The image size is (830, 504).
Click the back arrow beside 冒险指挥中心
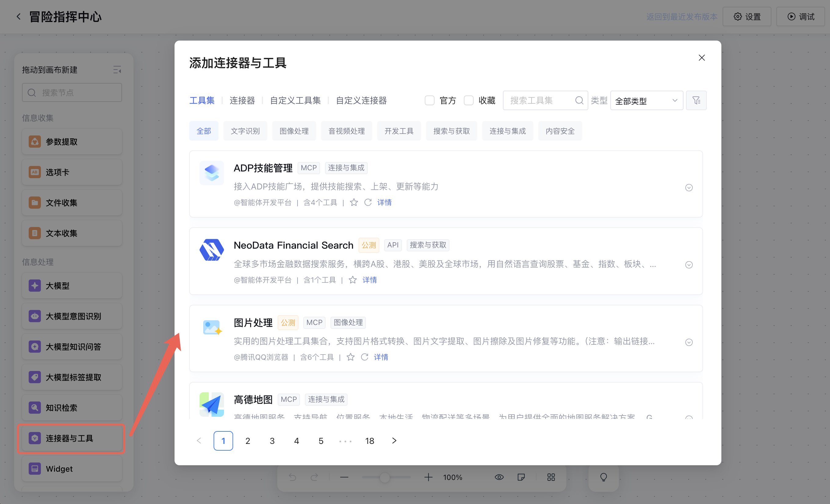(x=19, y=16)
